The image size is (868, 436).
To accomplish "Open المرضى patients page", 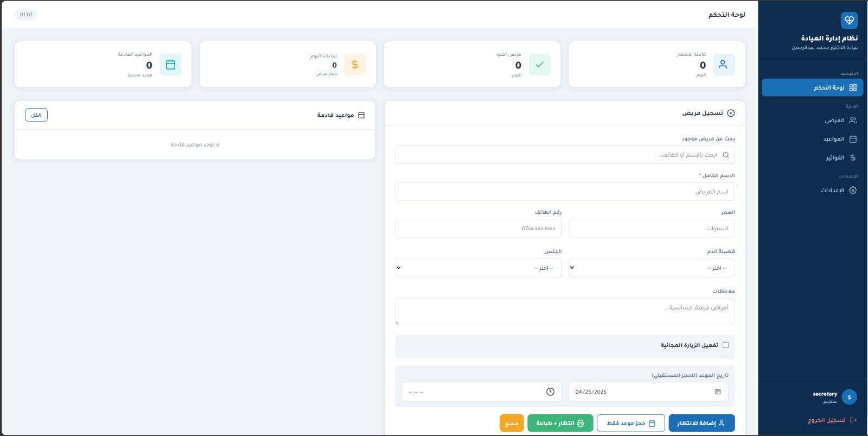I will [812, 121].
